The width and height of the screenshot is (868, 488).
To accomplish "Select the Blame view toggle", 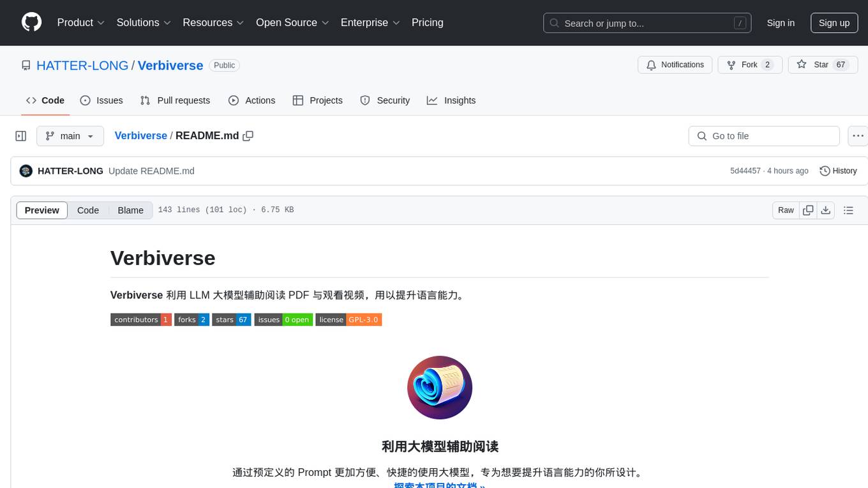I will coord(130,210).
